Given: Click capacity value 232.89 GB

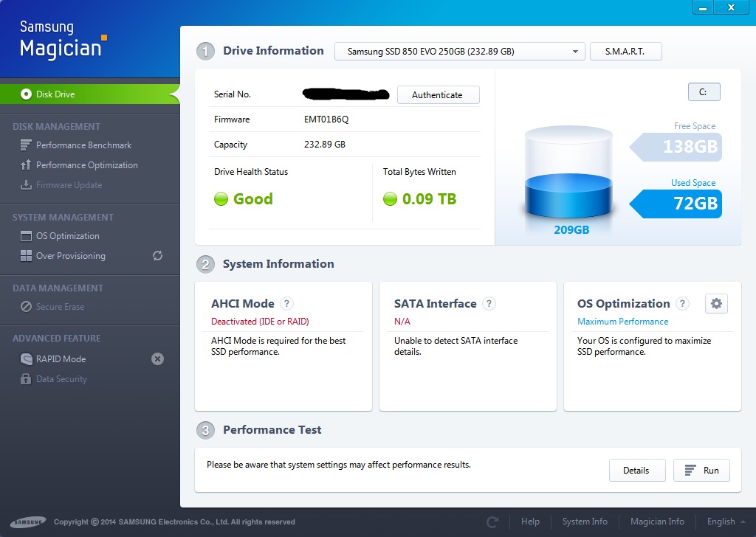Looking at the screenshot, I should click(x=325, y=145).
